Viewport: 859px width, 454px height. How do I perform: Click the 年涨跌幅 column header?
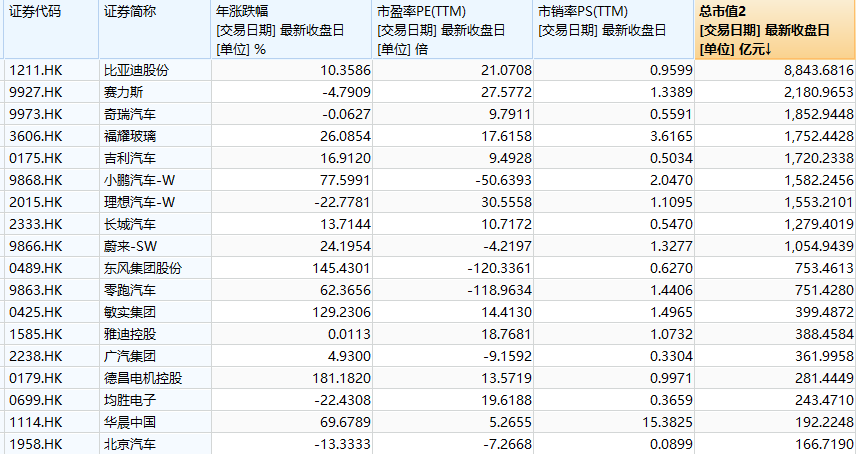click(291, 30)
